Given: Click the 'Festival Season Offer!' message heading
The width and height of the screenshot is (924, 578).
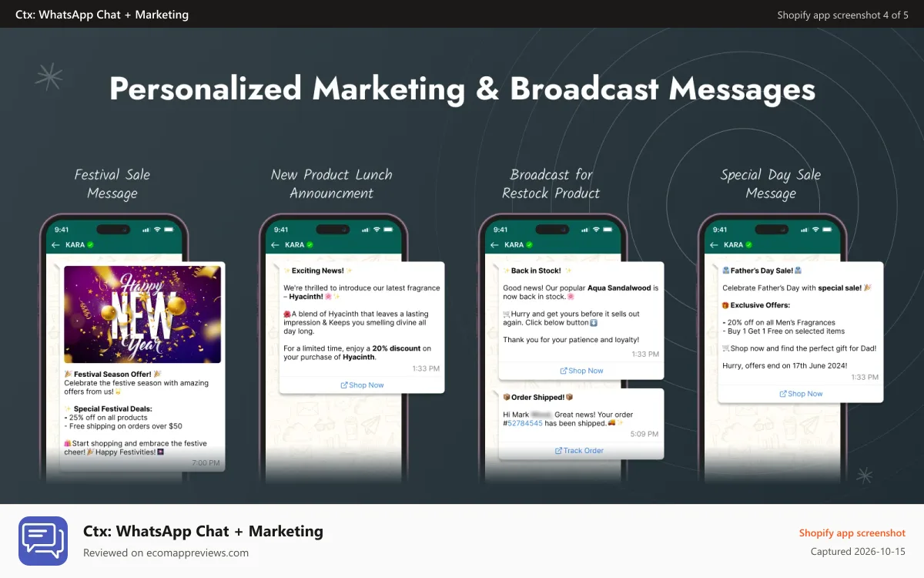Looking at the screenshot, I should click(x=113, y=374).
